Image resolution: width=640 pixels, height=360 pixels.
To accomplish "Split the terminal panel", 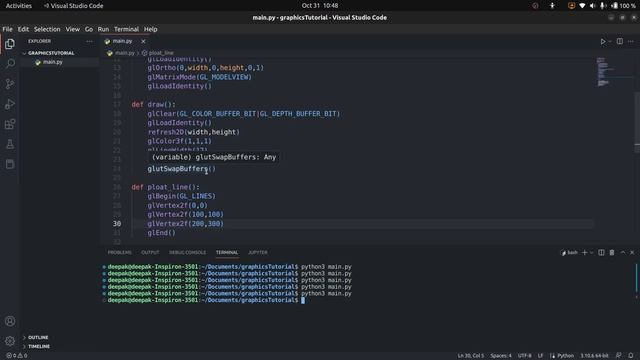I will pos(601,253).
